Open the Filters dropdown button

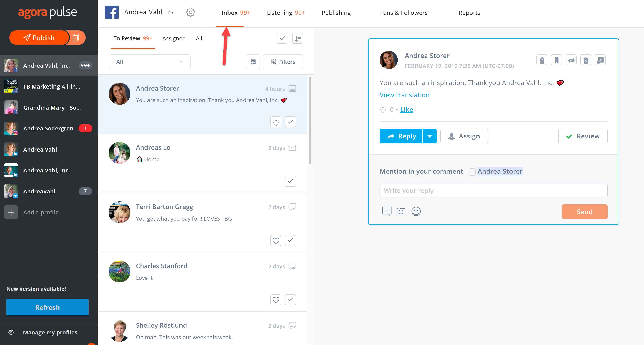(283, 62)
